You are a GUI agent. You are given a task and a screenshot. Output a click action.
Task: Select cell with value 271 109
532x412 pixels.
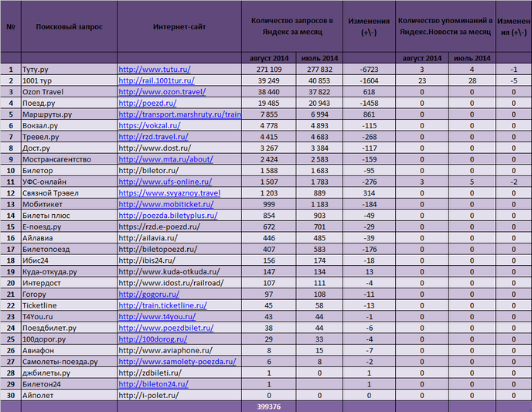[269, 69]
